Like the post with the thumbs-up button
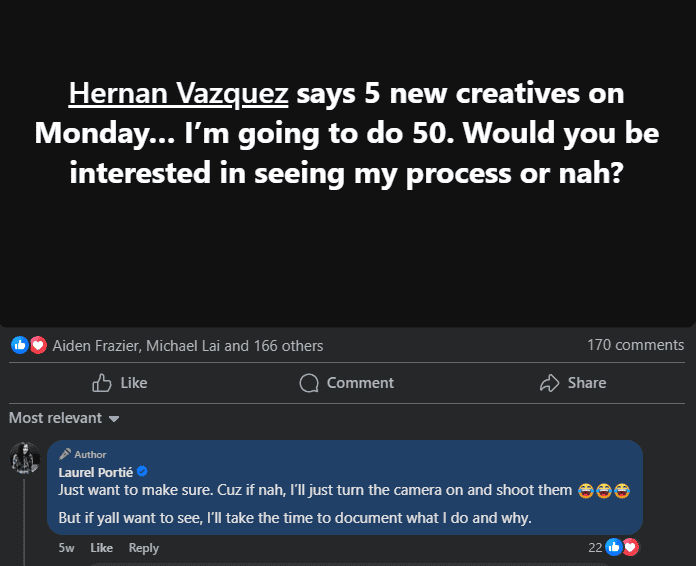Image resolution: width=696 pixels, height=566 pixels. [119, 383]
